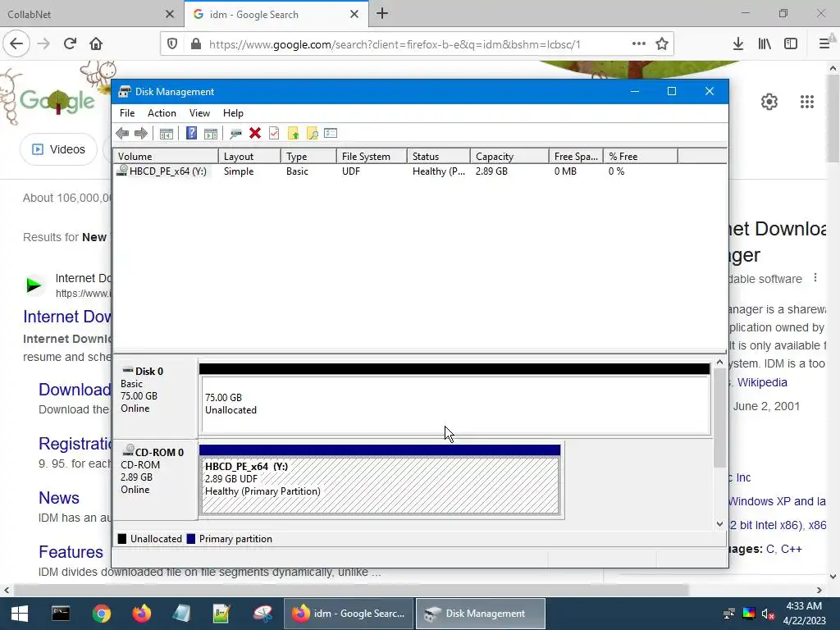This screenshot has width=840, height=630.
Task: Click the muted volume icon in system tray
Action: pyautogui.click(x=768, y=614)
